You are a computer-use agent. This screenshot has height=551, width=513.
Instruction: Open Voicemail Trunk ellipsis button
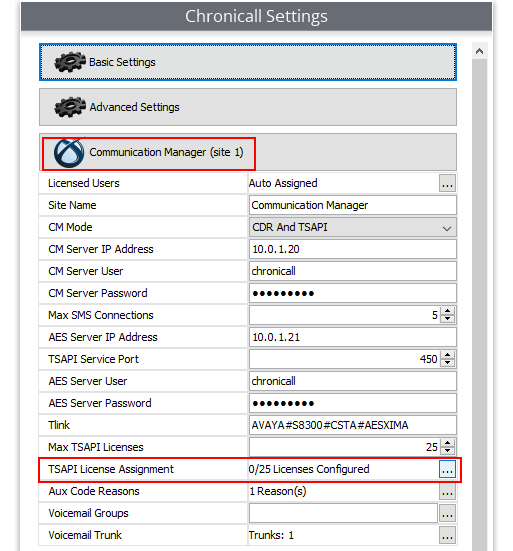click(x=447, y=535)
